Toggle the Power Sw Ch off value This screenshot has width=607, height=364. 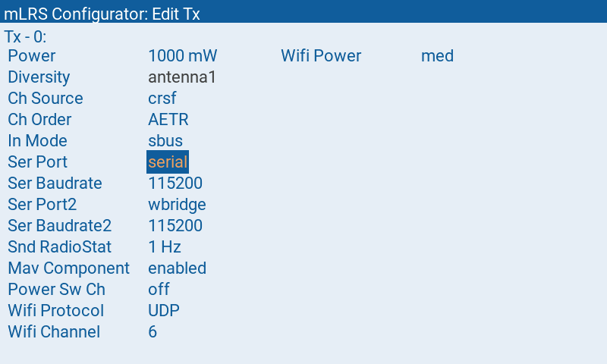tap(159, 290)
